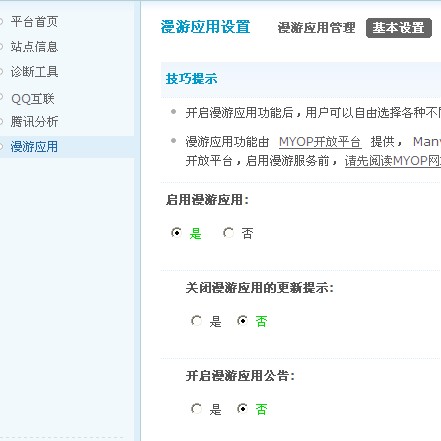Choose 否 for 开启漫游应用公告
This screenshot has width=441, height=441.
(x=242, y=409)
